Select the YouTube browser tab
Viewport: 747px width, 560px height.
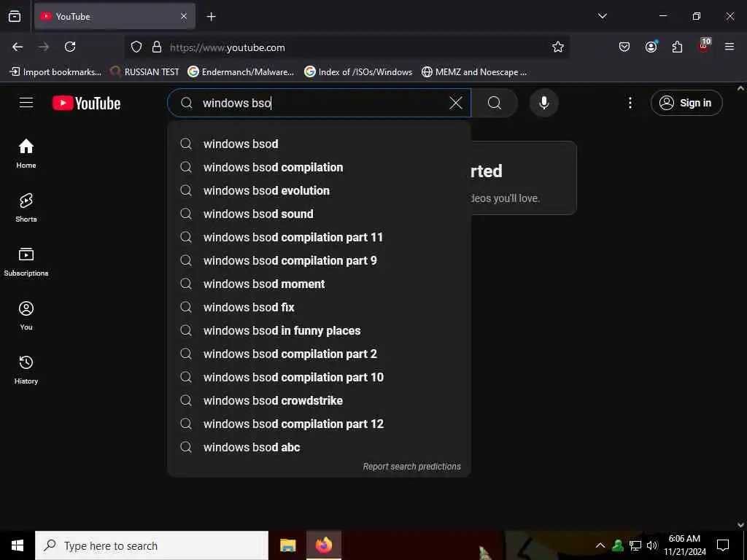coord(115,17)
